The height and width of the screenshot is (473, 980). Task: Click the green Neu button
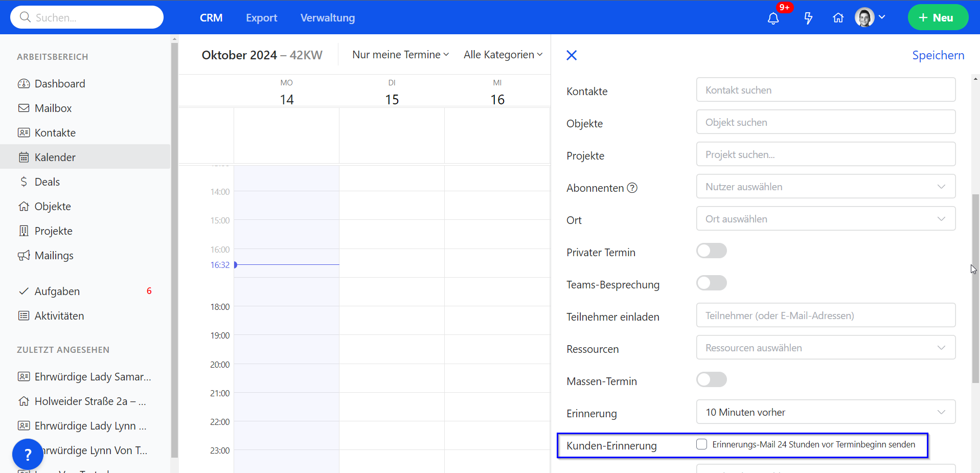938,18
